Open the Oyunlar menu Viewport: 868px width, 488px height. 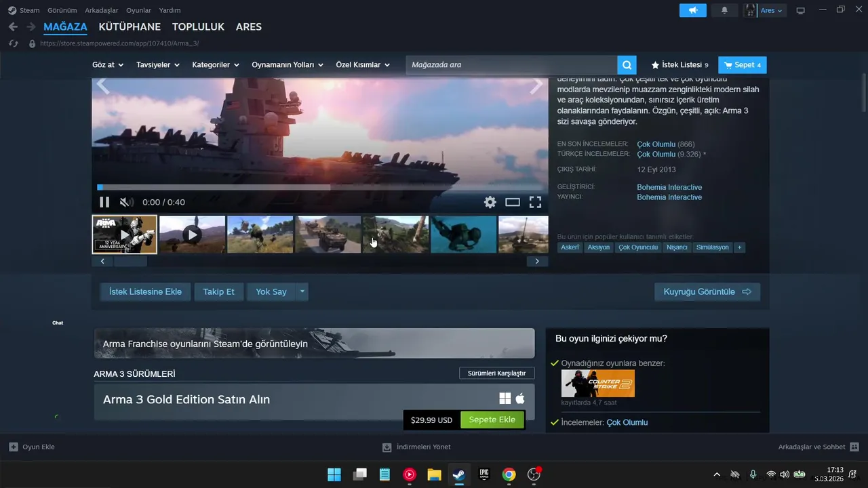pyautogui.click(x=138, y=10)
